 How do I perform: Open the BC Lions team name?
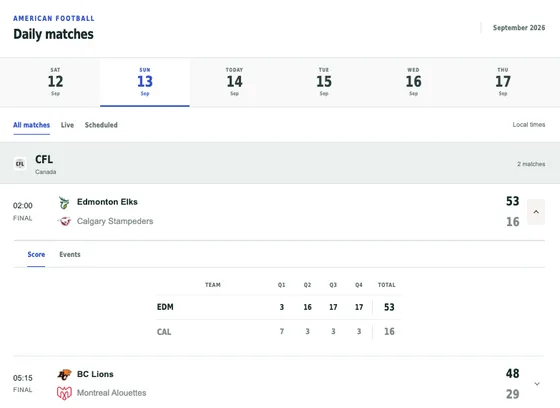[95, 374]
